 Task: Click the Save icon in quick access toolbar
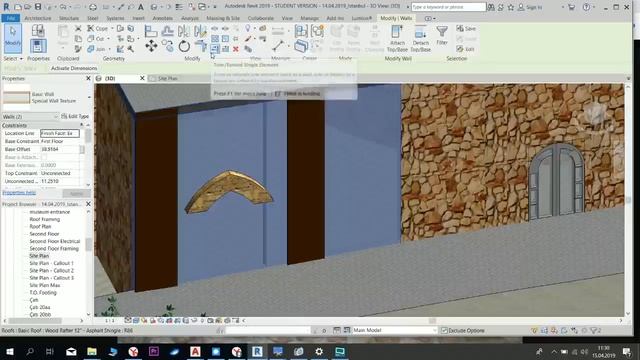(x=38, y=7)
